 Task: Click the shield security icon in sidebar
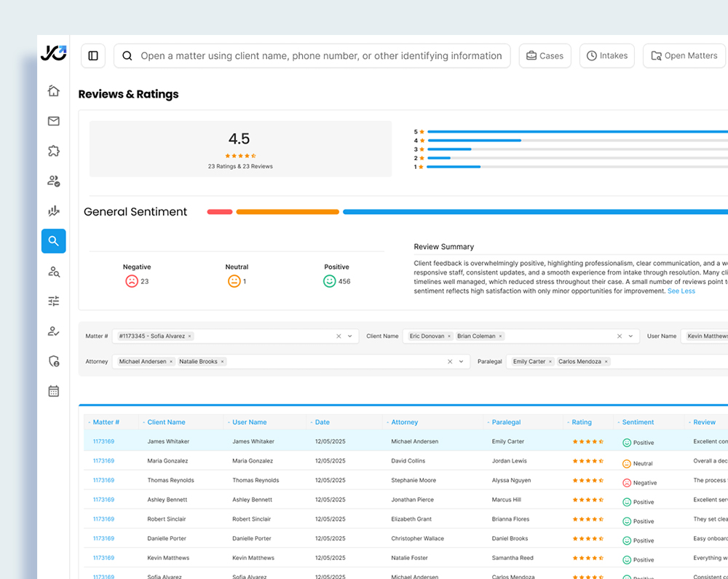(x=53, y=361)
